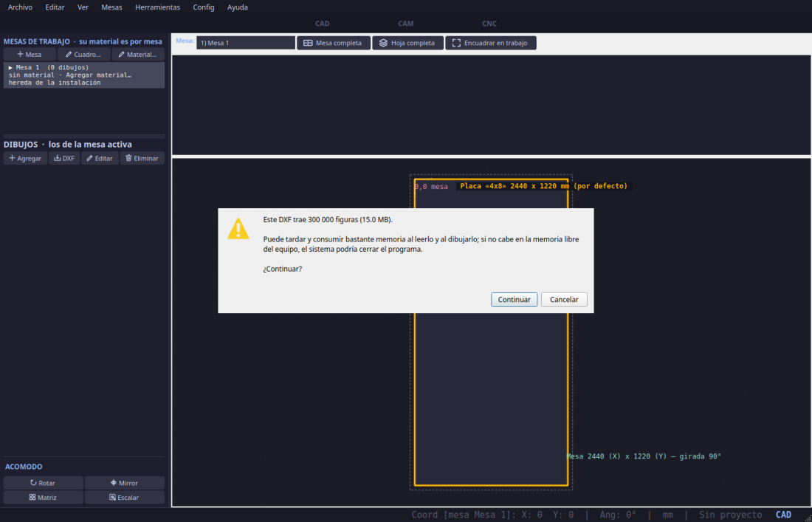
Task: Click Encuadrar en trabajo button
Action: 490,43
